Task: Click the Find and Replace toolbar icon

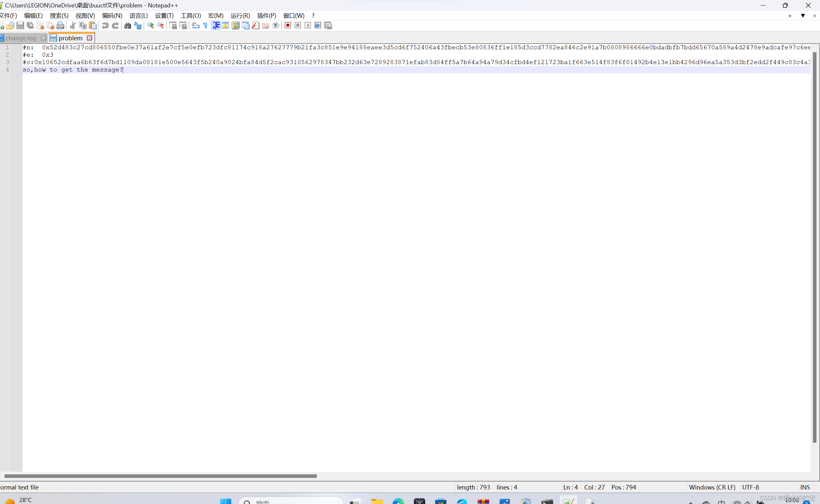Action: click(x=138, y=25)
